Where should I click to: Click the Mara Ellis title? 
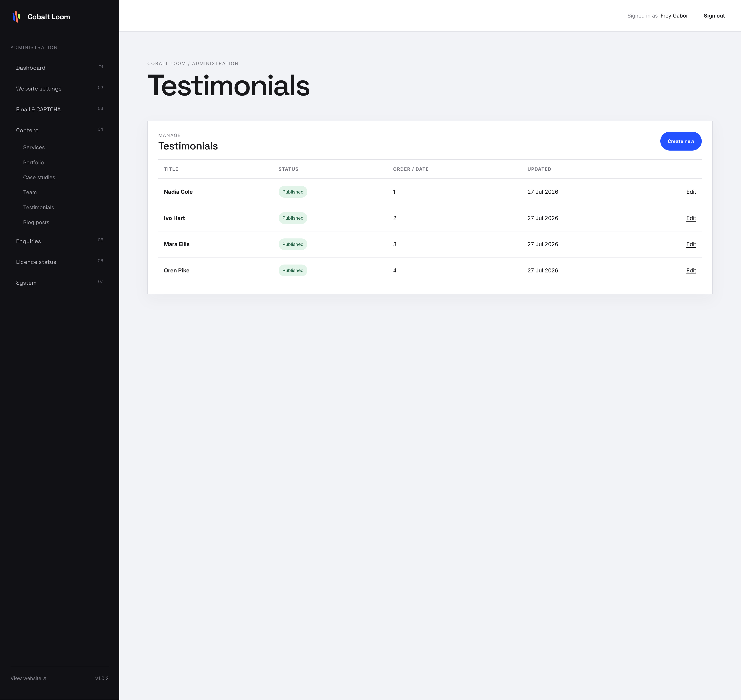(x=176, y=244)
